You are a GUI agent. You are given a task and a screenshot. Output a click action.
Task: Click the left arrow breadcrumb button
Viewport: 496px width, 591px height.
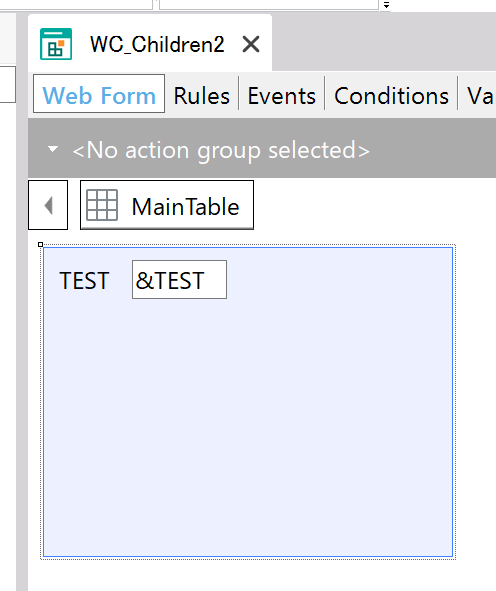pyautogui.click(x=48, y=205)
